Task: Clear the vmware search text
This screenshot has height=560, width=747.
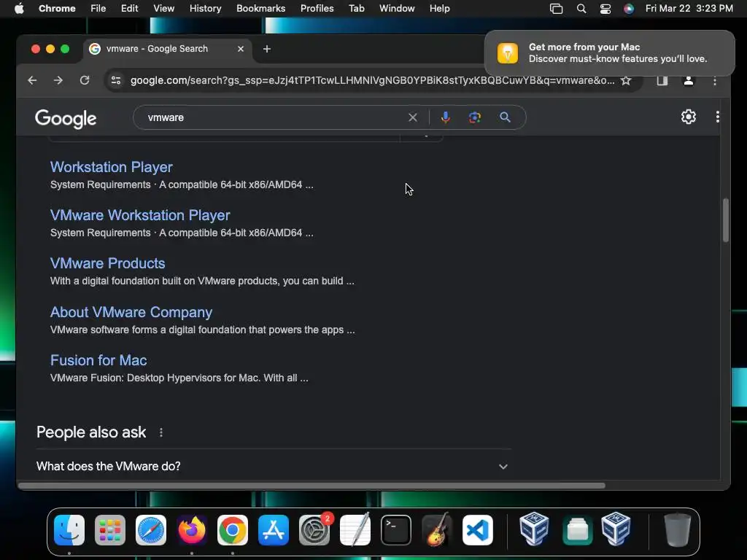Action: 413,117
